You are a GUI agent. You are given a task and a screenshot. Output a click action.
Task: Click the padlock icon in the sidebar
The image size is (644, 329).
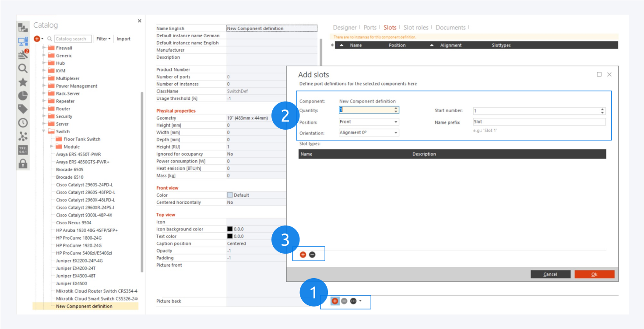tap(23, 164)
